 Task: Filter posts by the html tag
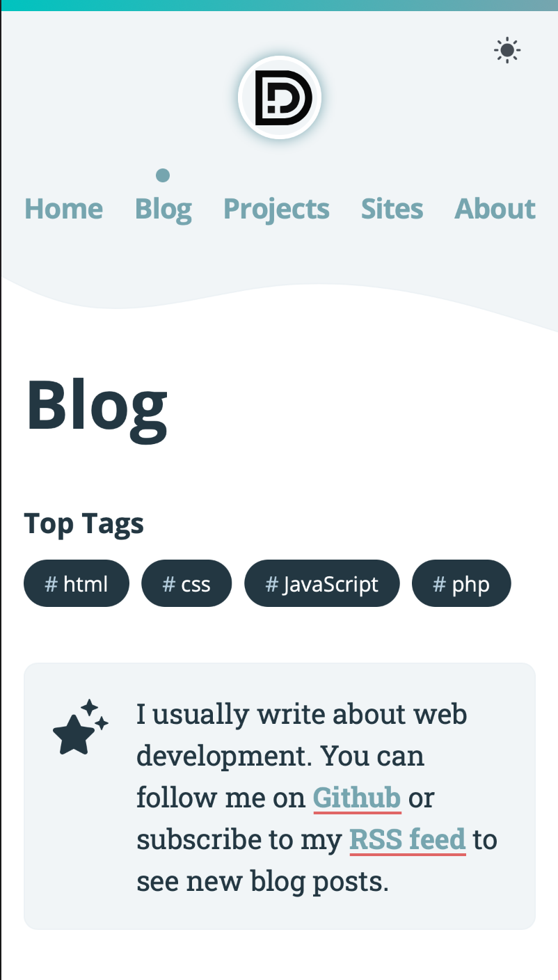pos(77,583)
